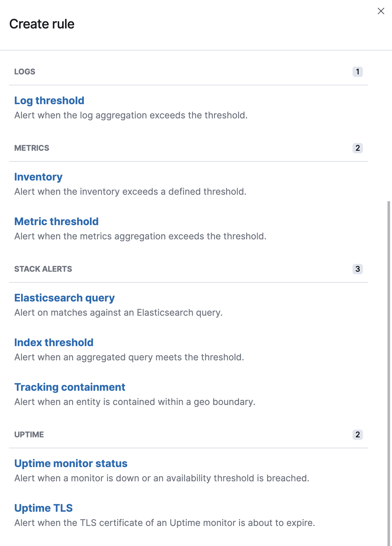
Task: Select Elasticsearch query rule type
Action: [64, 298]
